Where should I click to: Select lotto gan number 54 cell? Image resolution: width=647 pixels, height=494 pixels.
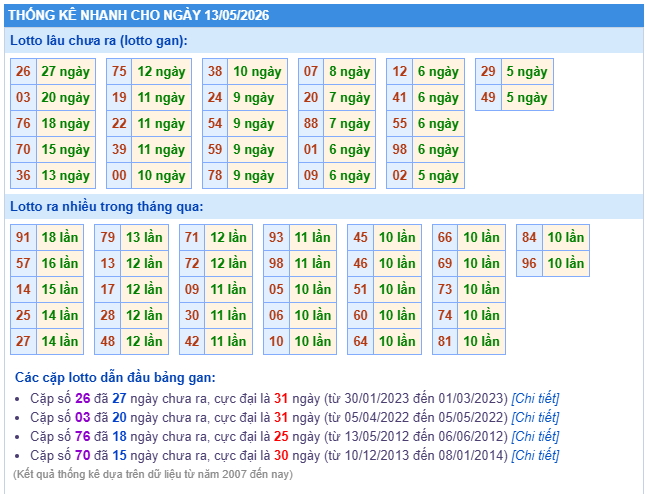pos(215,123)
